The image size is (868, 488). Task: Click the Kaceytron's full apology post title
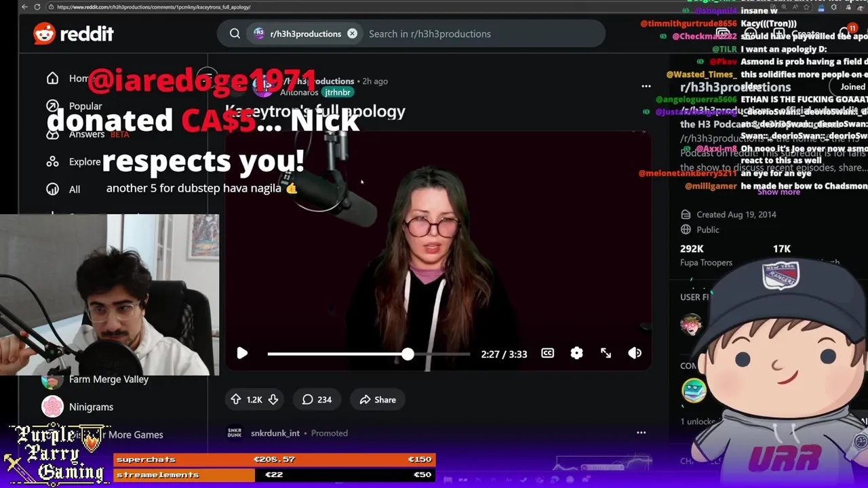tap(315, 111)
